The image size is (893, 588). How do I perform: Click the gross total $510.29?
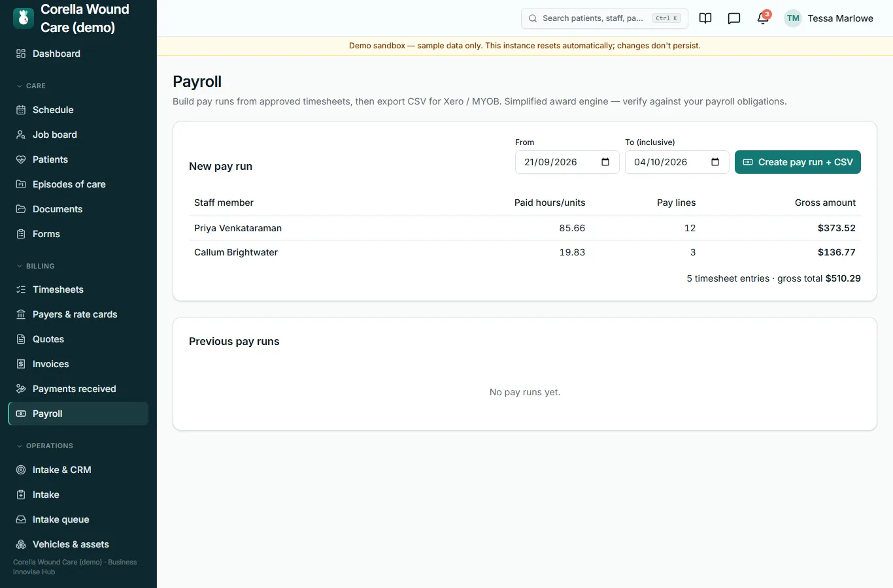pos(843,278)
